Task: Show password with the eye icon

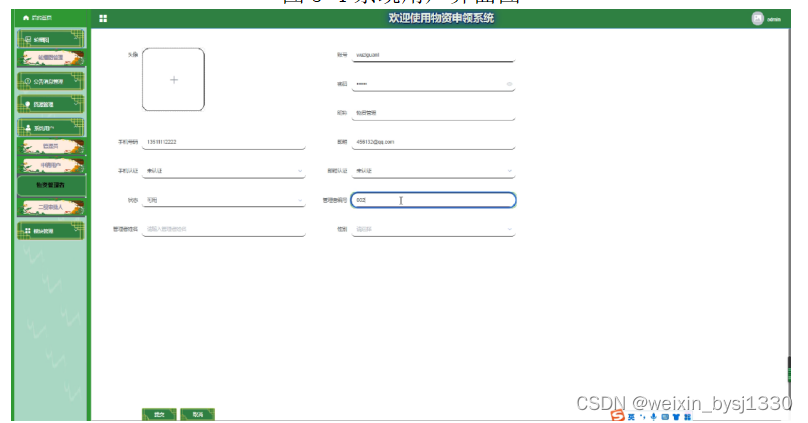Action: 509,84
